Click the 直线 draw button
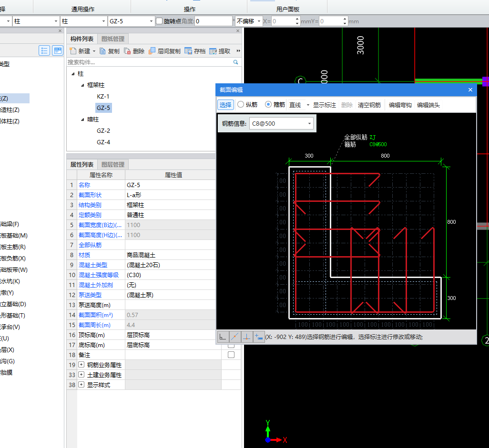The width and height of the screenshot is (489, 448). tap(295, 105)
